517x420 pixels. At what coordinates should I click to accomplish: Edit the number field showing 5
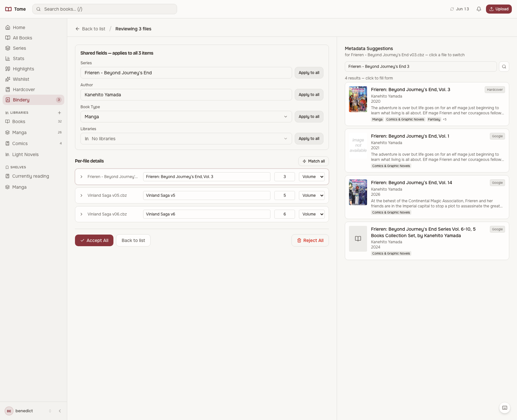[285, 195]
